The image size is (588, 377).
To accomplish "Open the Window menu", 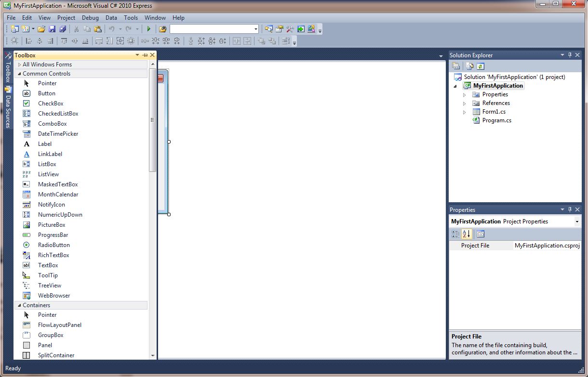I will [155, 18].
